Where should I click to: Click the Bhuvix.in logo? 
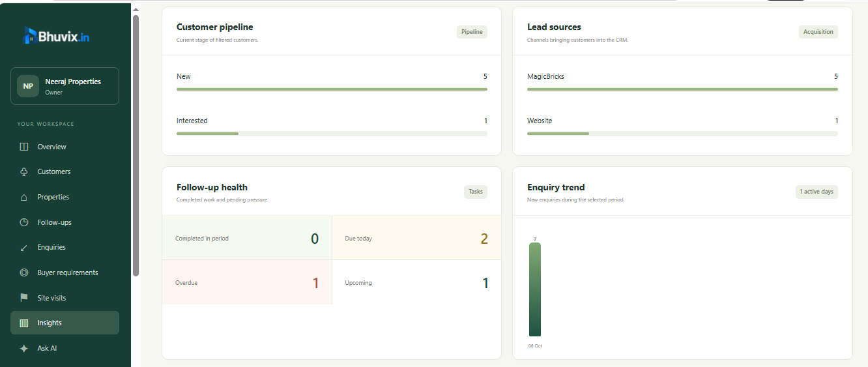click(x=56, y=36)
